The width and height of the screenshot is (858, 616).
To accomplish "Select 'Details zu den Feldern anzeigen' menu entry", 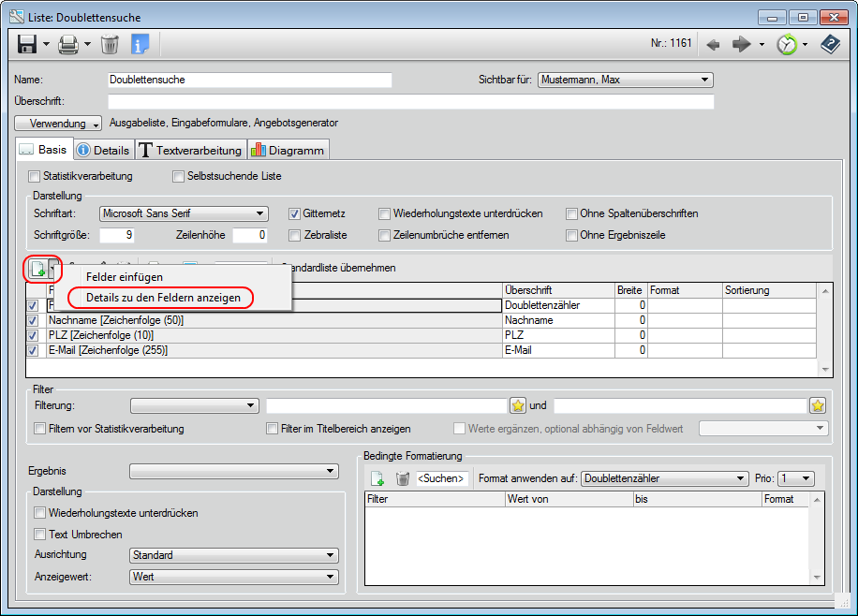I will coord(166,298).
